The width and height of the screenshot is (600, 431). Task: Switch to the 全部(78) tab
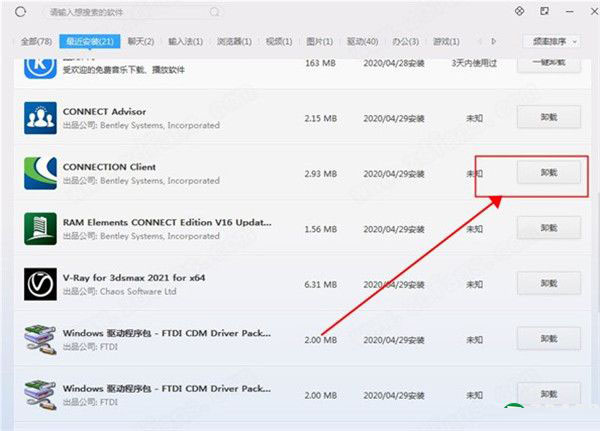click(x=36, y=41)
